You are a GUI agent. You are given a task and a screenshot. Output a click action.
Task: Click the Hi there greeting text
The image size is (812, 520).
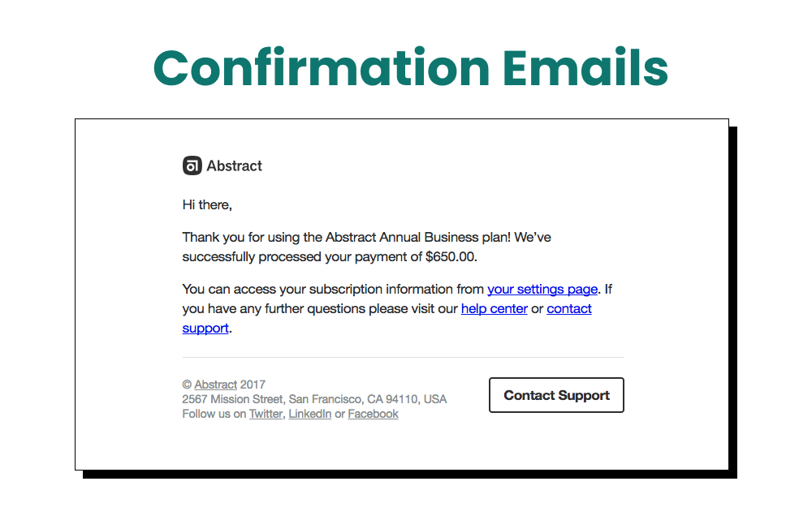click(x=206, y=204)
